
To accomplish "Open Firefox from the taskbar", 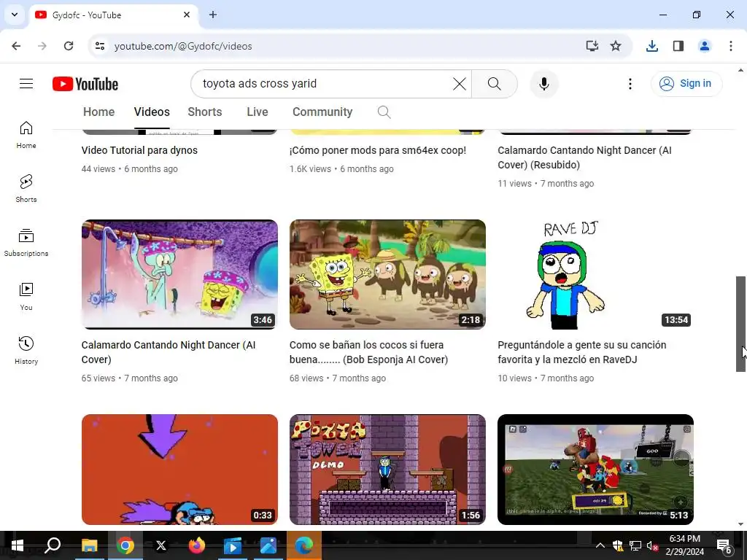I will tap(197, 545).
